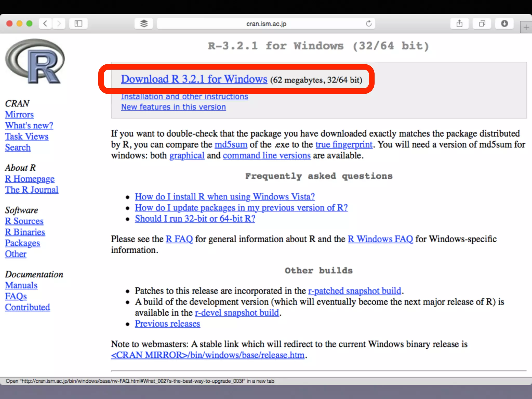
Task: Open New features in this version
Action: [x=173, y=107]
